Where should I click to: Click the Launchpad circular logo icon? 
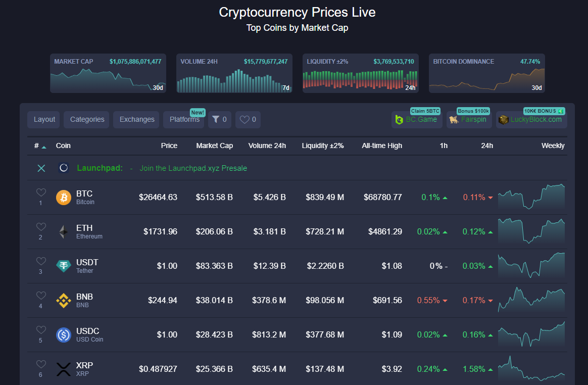tap(64, 168)
